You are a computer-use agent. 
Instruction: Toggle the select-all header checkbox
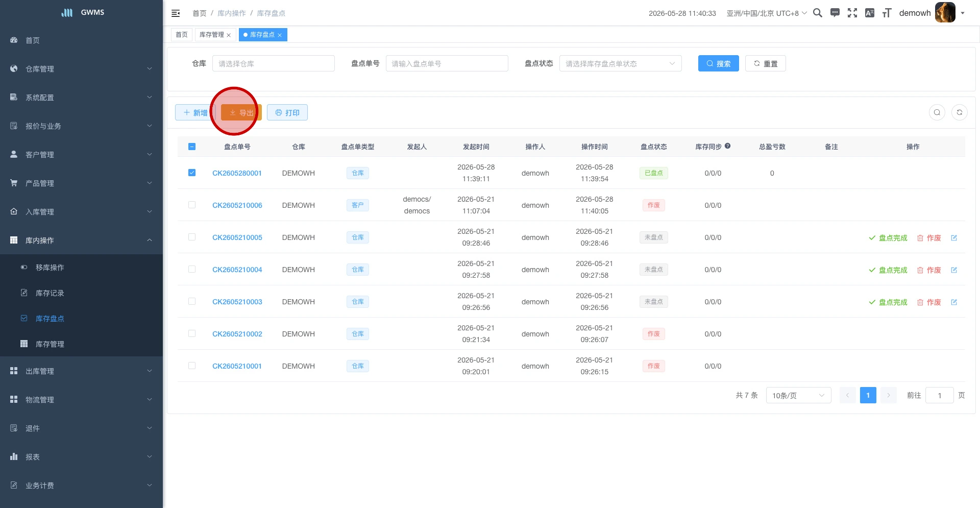tap(192, 147)
